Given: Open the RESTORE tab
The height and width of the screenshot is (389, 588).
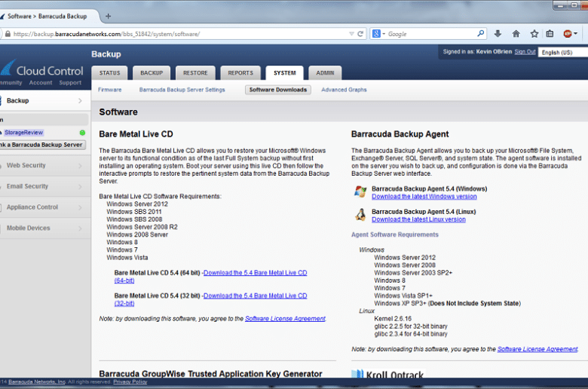Looking at the screenshot, I should (x=195, y=73).
